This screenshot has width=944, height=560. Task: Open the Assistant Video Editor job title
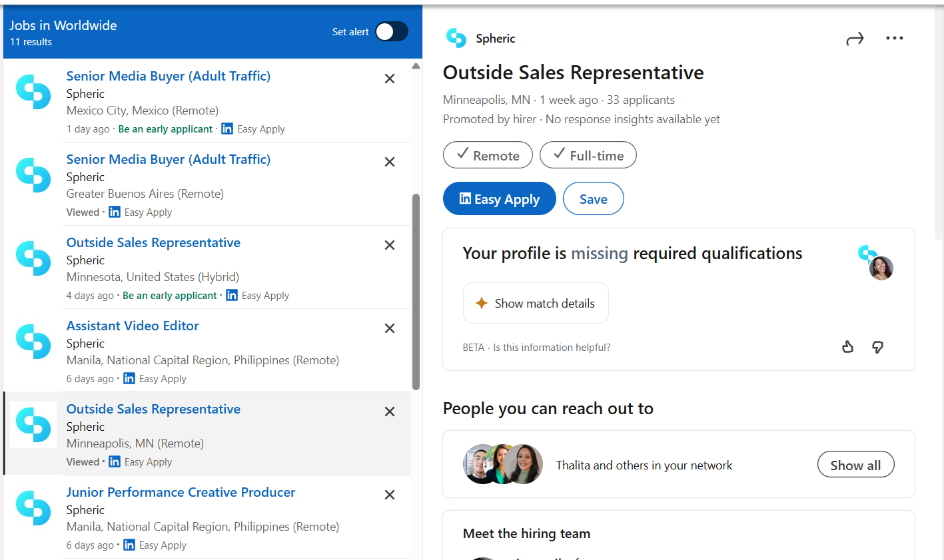point(133,326)
